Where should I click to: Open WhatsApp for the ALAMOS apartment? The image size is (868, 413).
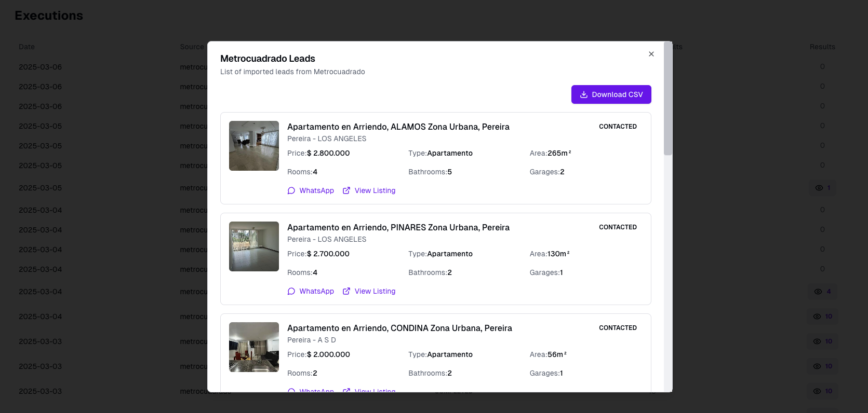[x=311, y=190]
